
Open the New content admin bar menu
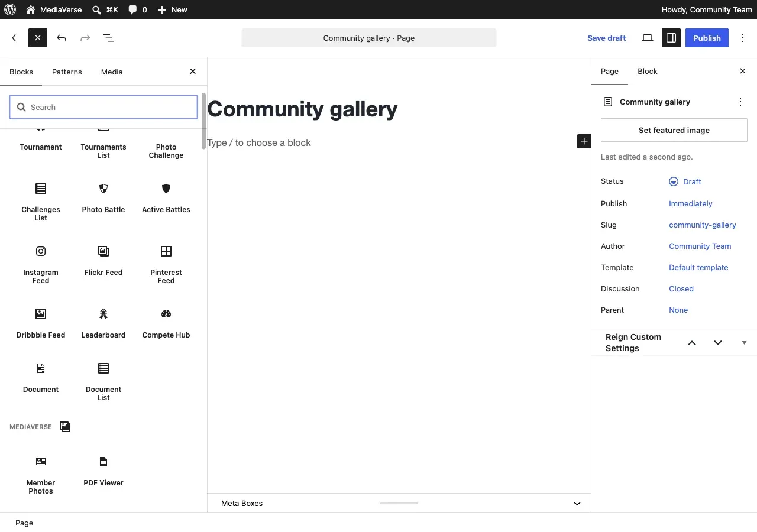click(x=173, y=9)
